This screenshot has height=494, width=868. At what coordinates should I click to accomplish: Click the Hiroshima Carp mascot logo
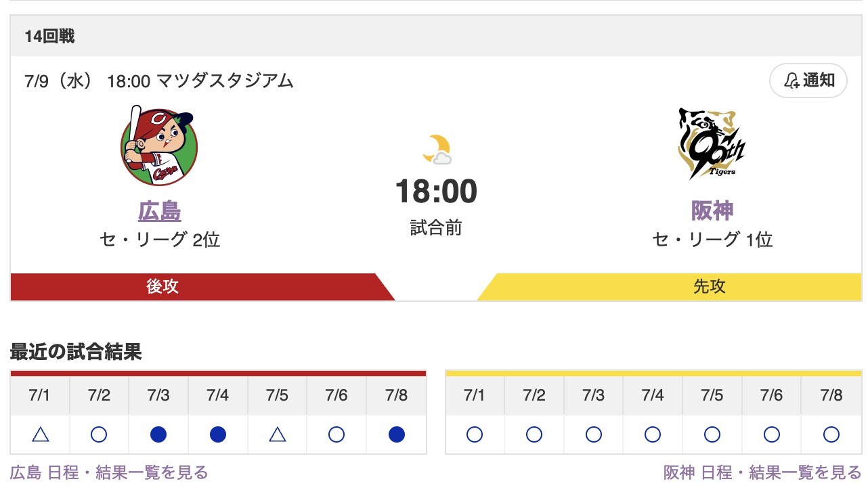click(158, 143)
